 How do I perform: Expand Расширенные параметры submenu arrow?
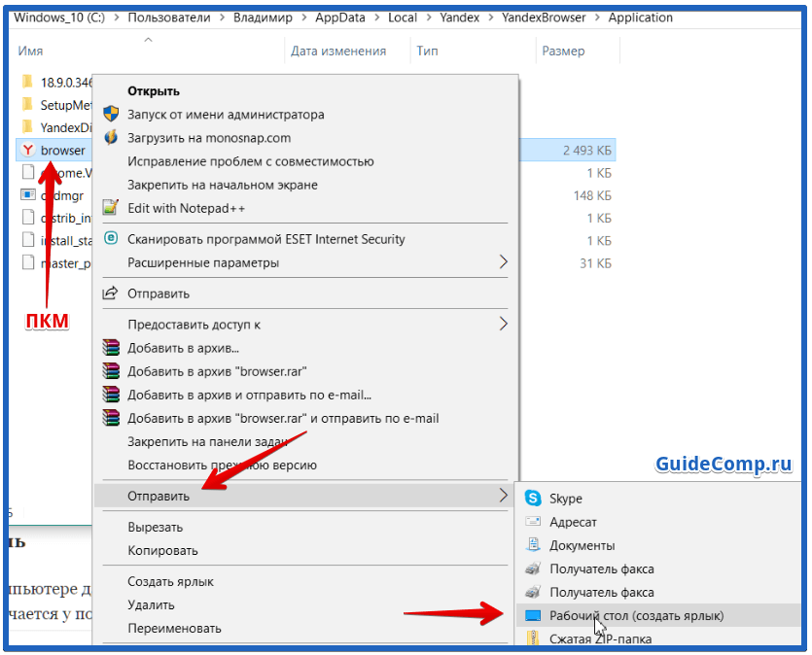coord(503,261)
